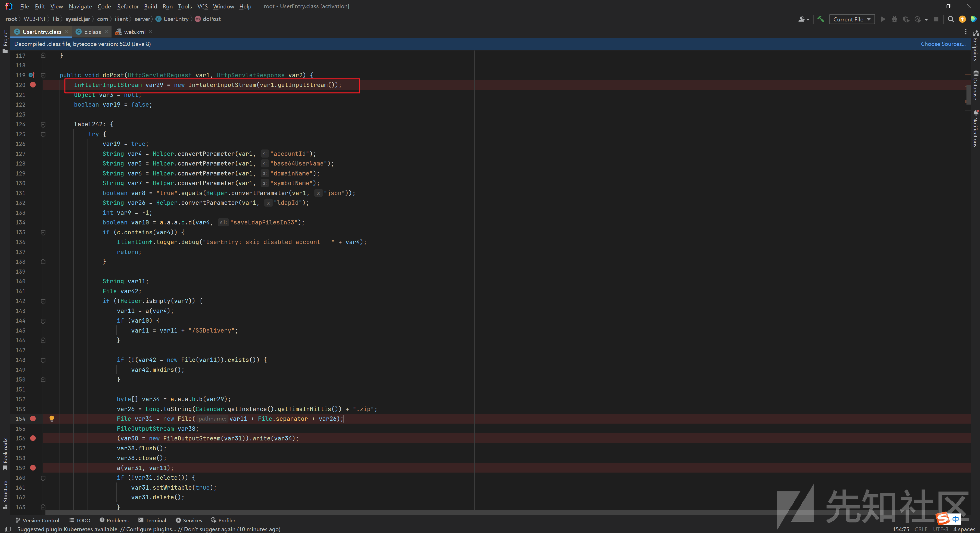Click the Debug bug icon

click(x=895, y=19)
